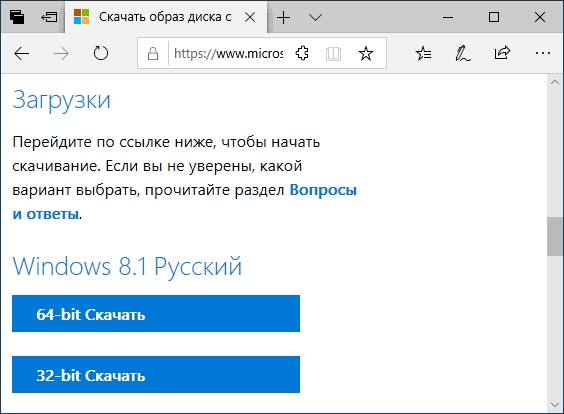Click the forward navigation arrow
Image resolution: width=564 pixels, height=414 pixels.
(61, 54)
